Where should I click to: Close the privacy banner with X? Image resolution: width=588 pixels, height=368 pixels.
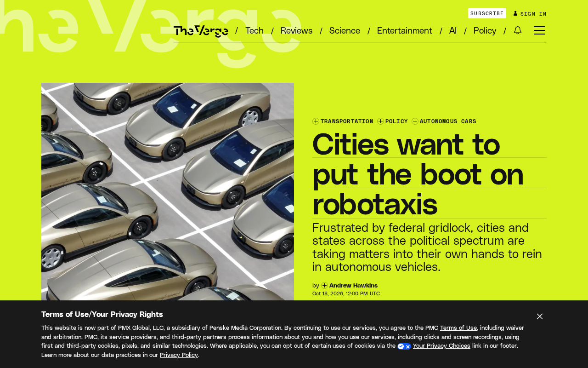click(540, 316)
